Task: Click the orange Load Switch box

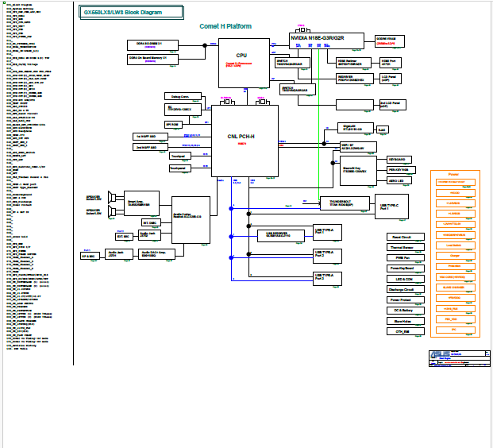Action: (456, 245)
